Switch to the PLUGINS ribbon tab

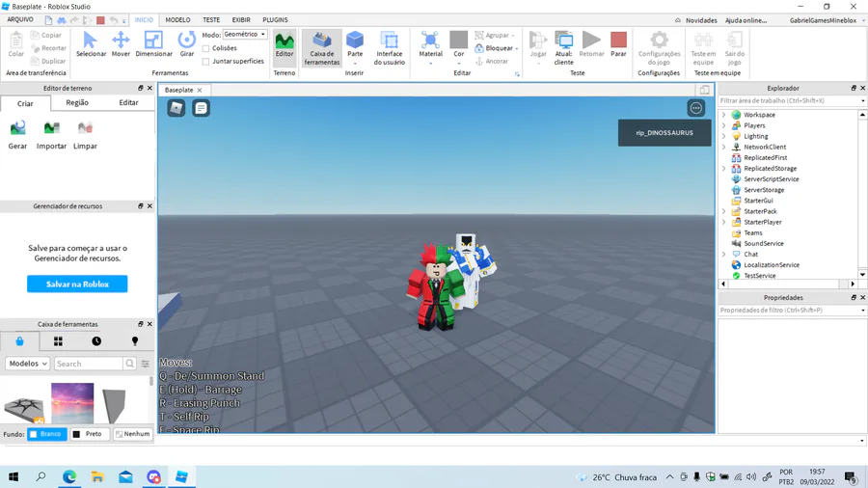(x=275, y=20)
